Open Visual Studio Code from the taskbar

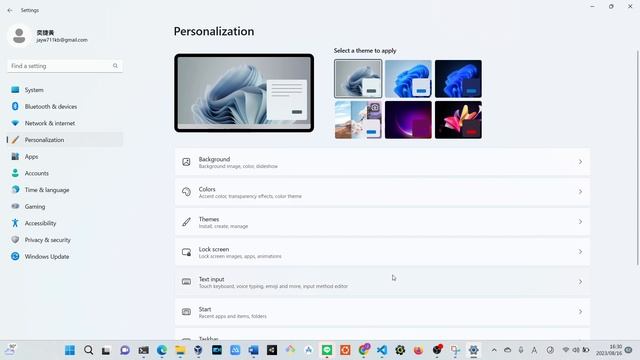click(382, 350)
